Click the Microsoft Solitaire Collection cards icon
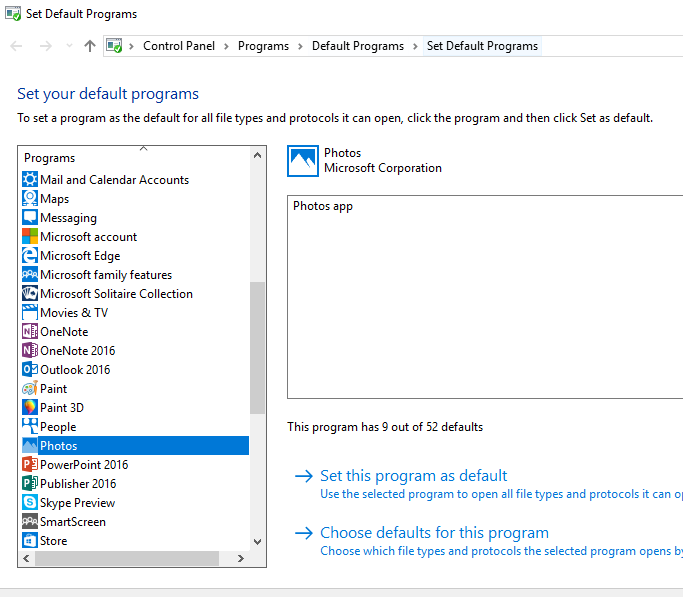 [x=30, y=293]
